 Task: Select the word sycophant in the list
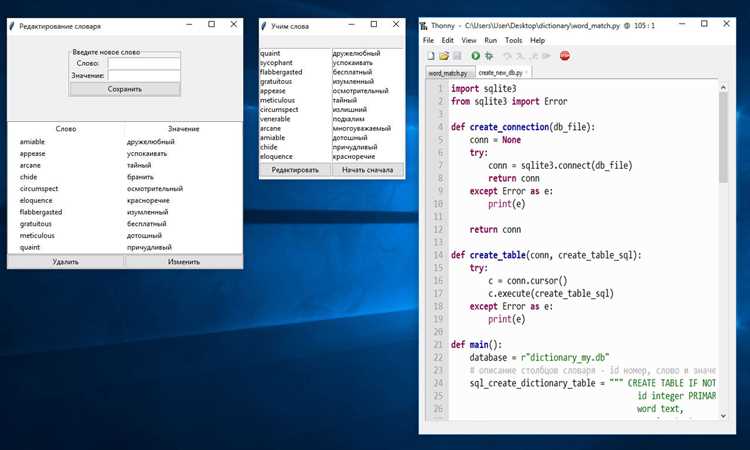(x=276, y=63)
